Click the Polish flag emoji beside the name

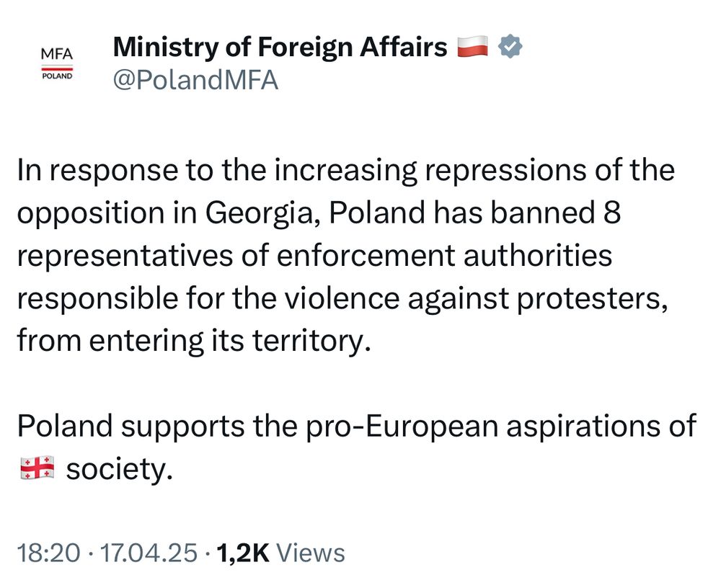pos(473,46)
